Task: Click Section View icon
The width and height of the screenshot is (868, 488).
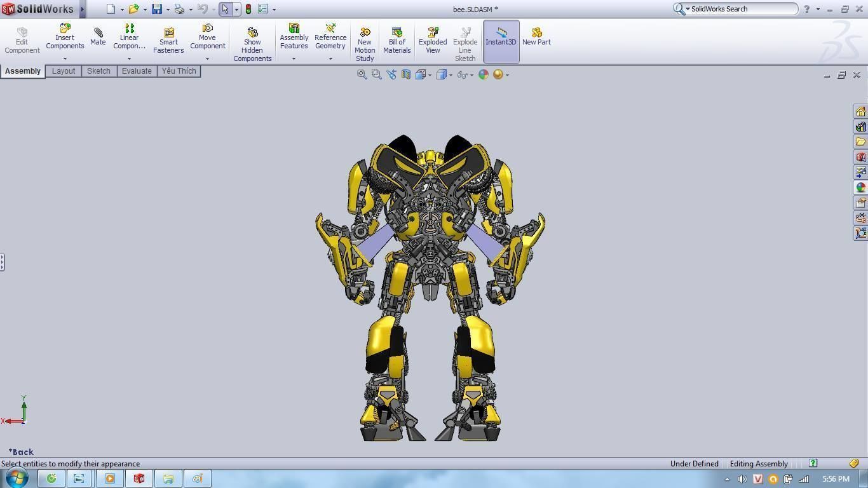Action: (405, 74)
